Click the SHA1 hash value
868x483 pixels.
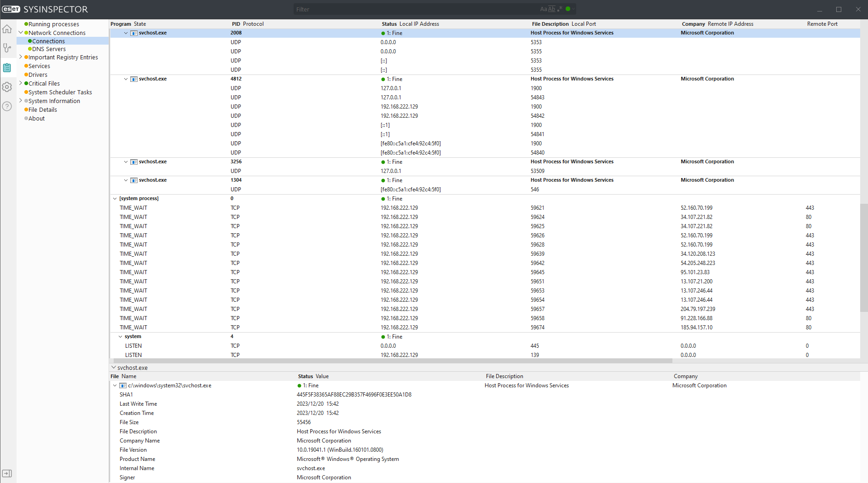(354, 395)
